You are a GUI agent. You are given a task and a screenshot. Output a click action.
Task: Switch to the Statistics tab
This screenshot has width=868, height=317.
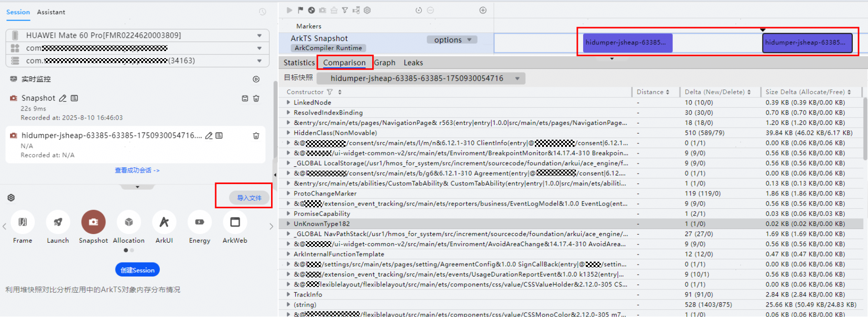tap(299, 62)
